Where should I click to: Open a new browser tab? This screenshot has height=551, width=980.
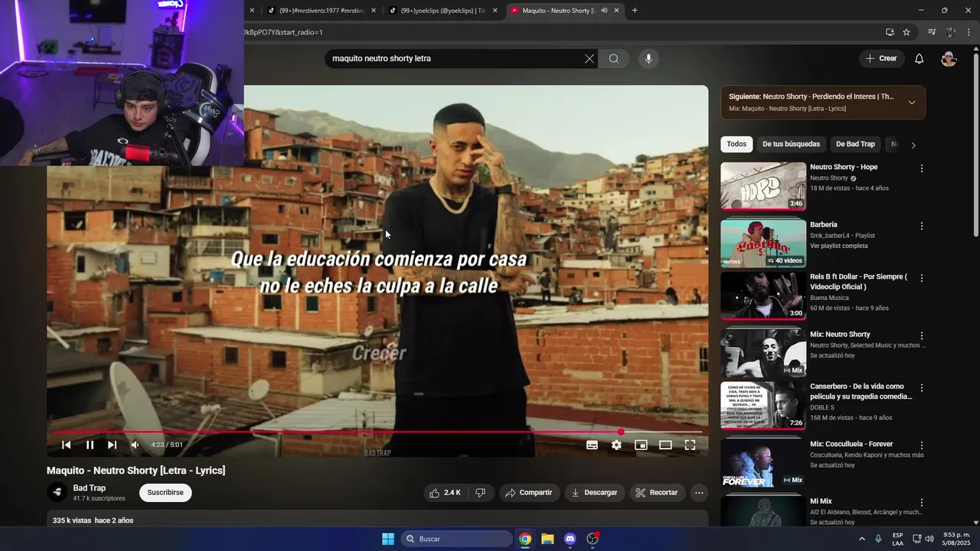pyautogui.click(x=635, y=11)
